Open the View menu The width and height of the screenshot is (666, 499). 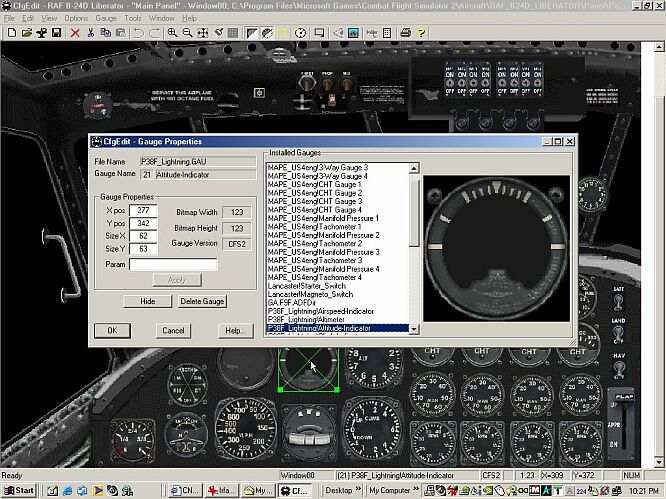coord(49,18)
